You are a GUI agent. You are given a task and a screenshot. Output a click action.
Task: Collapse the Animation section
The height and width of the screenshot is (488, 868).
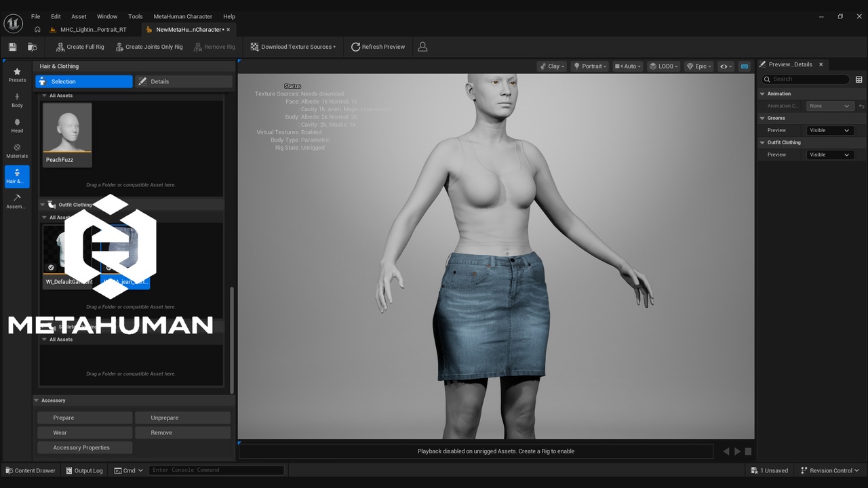tap(762, 94)
